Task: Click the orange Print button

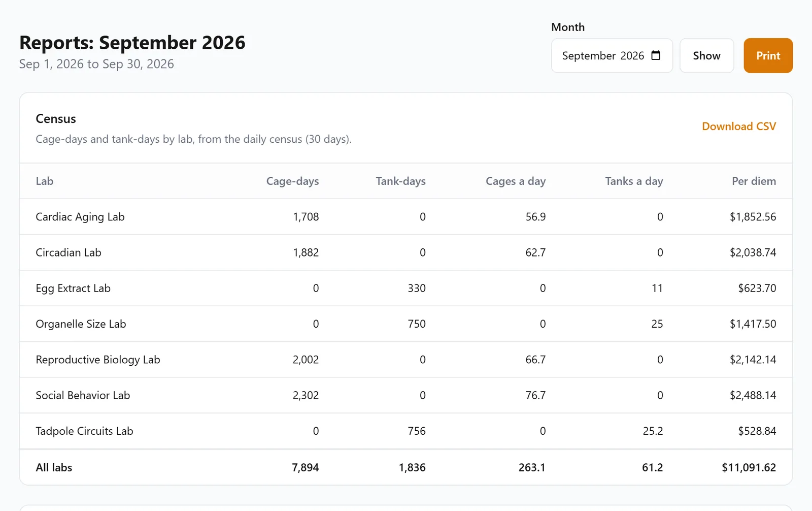Action: [768, 55]
